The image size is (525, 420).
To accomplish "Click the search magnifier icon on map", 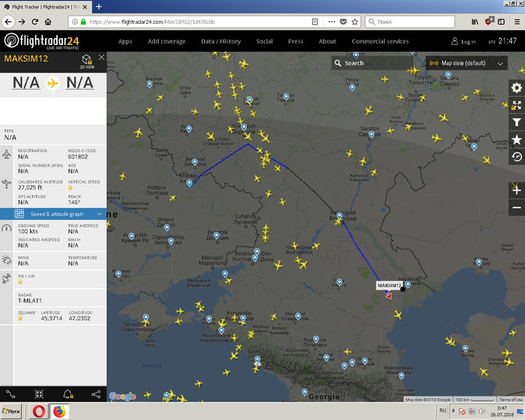I will point(337,63).
